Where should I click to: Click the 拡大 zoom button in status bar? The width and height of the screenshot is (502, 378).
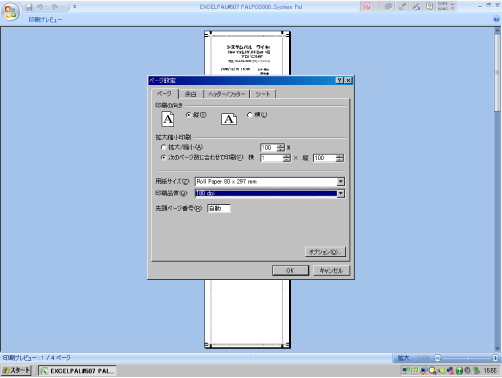coord(403,358)
